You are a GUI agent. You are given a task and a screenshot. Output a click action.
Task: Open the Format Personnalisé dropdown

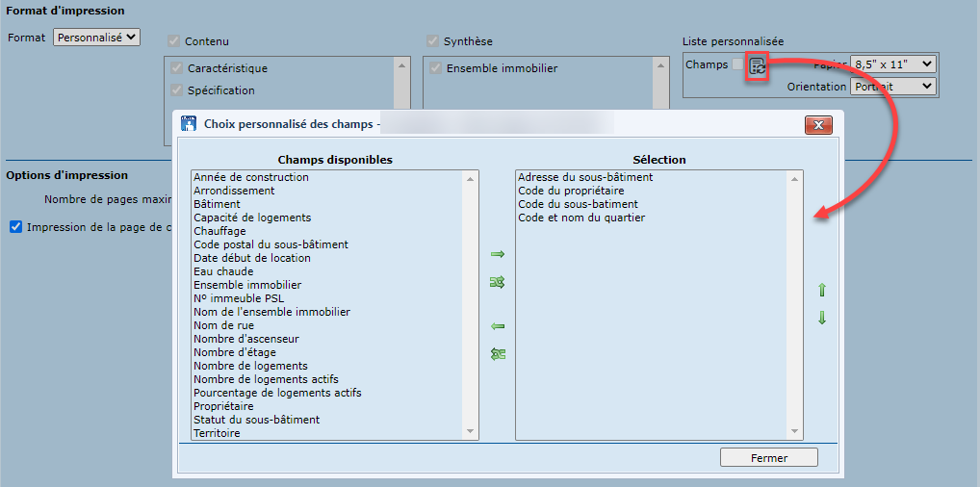pyautogui.click(x=96, y=38)
